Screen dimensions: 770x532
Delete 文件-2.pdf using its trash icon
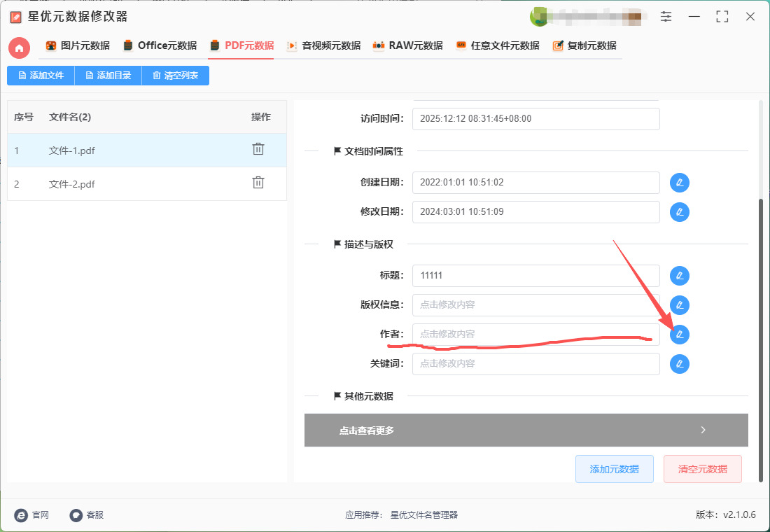[258, 183]
